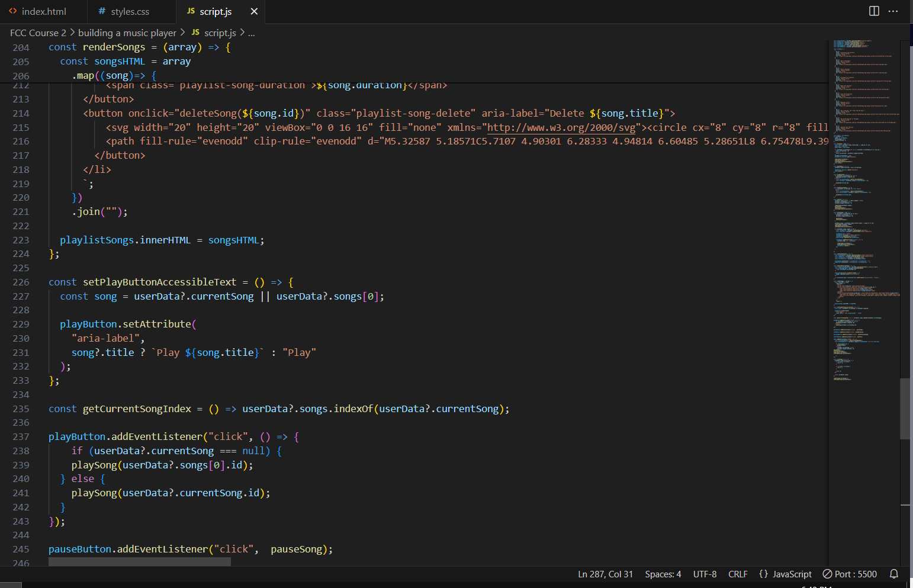Click the JavaScript language mode braces icon
The height and width of the screenshot is (588, 913).
763,574
